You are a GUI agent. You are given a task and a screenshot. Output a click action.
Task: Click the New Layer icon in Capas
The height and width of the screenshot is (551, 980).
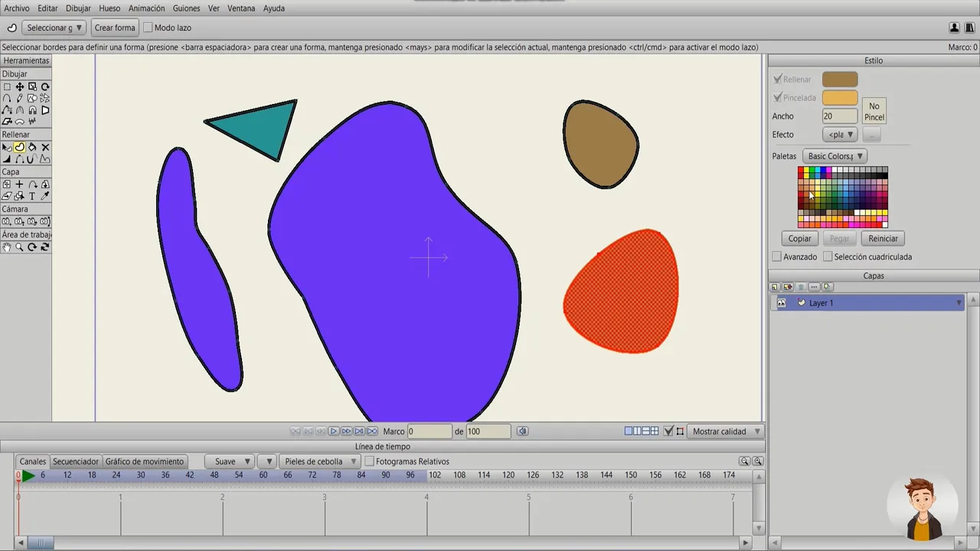[775, 287]
